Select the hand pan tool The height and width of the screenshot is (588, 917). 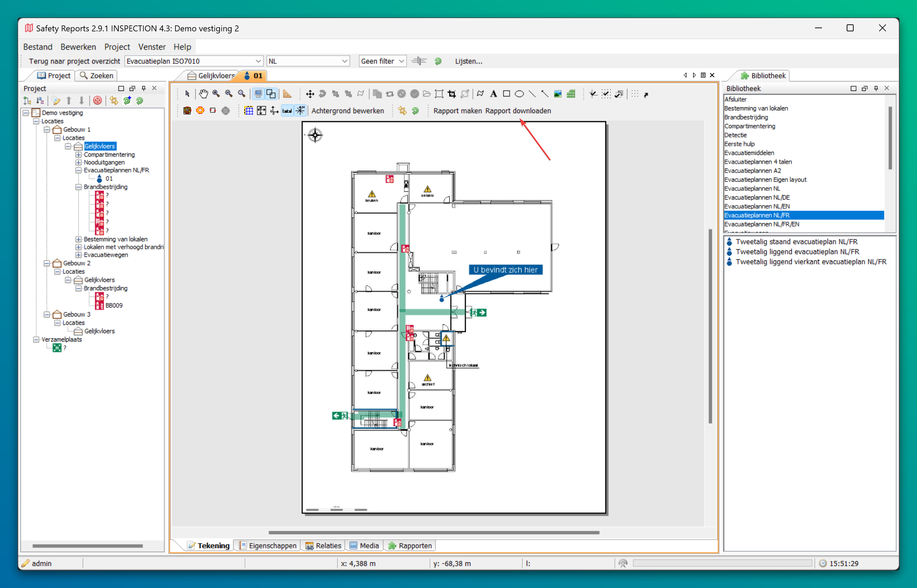coord(203,94)
